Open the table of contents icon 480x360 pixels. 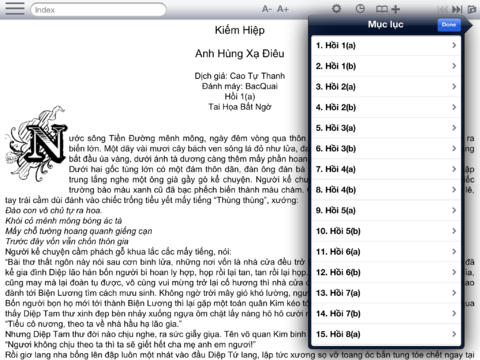tap(472, 9)
